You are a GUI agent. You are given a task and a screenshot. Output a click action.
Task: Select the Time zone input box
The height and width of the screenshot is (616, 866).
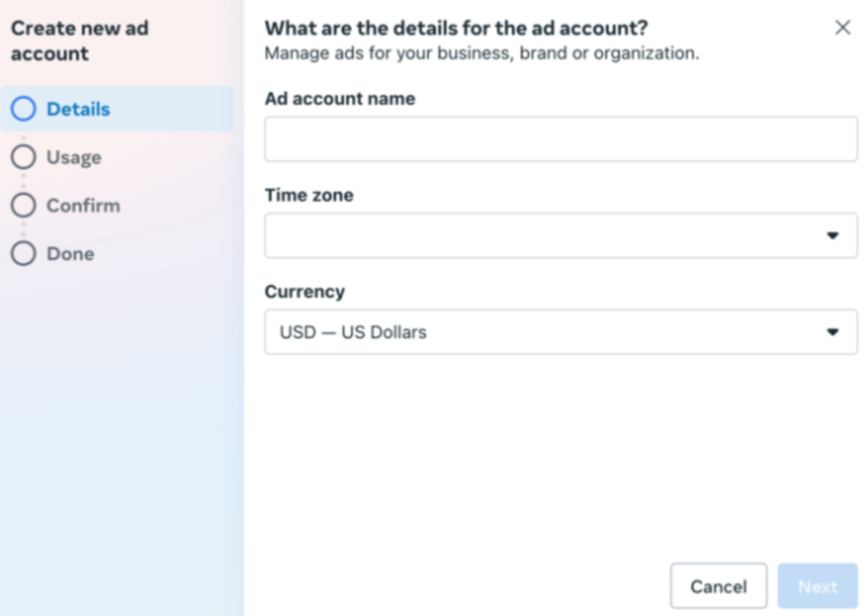561,236
